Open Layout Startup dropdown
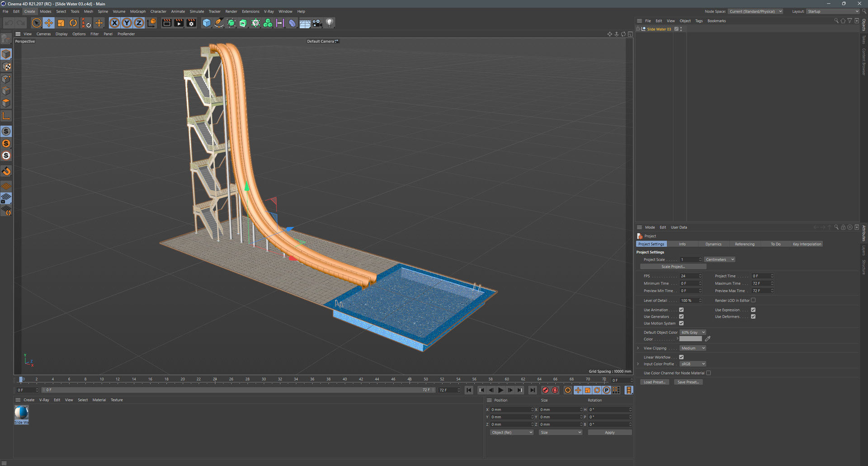This screenshot has height=466, width=868. (x=833, y=12)
